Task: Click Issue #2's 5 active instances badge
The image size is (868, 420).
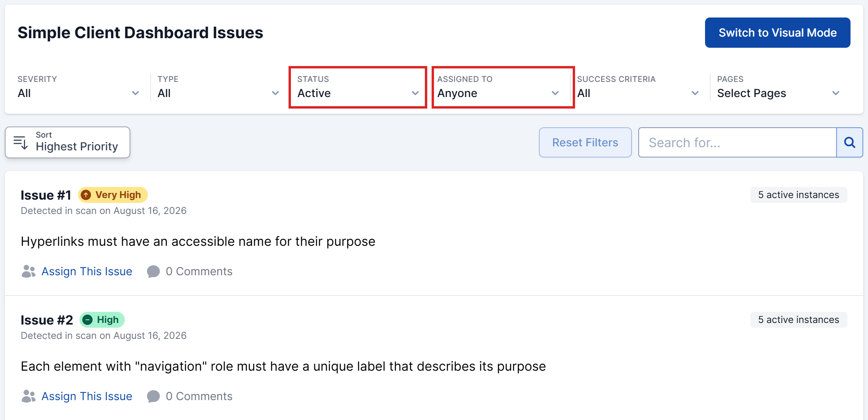Action: (798, 320)
